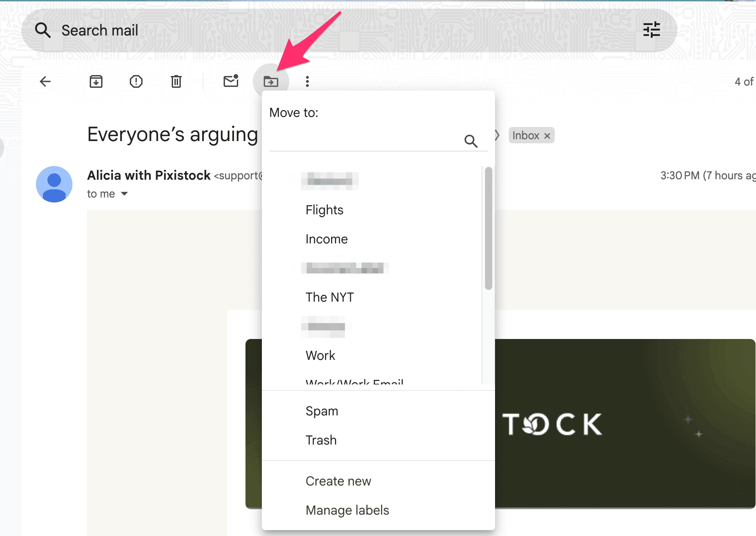Go back to the inbox with the arrow

click(45, 81)
